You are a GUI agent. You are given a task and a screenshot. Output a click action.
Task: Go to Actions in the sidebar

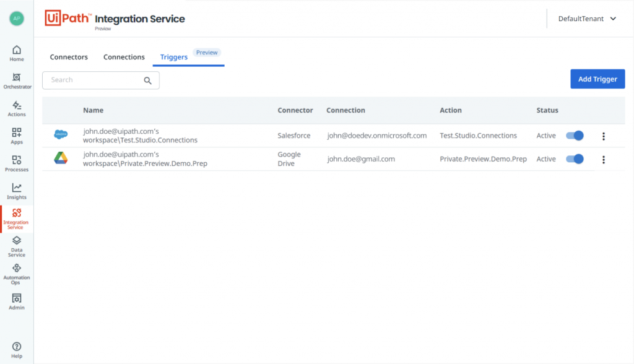17,109
